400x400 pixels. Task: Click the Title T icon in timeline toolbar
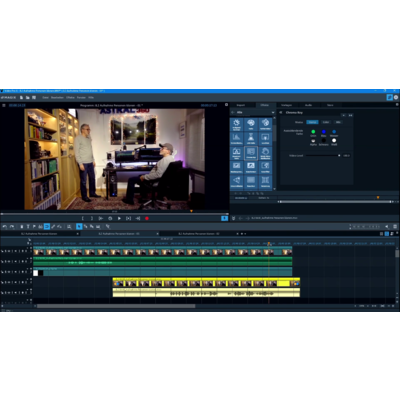[x=28, y=227]
